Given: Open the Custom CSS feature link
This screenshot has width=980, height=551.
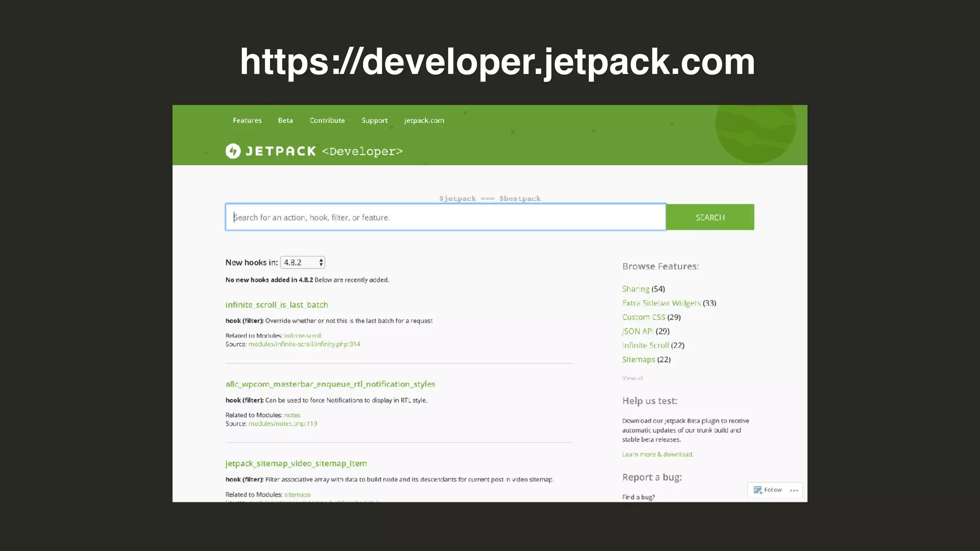Looking at the screenshot, I should [x=643, y=317].
